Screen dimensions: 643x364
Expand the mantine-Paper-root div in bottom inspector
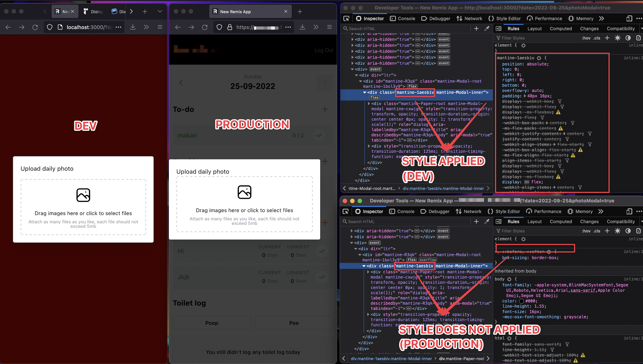(368, 272)
